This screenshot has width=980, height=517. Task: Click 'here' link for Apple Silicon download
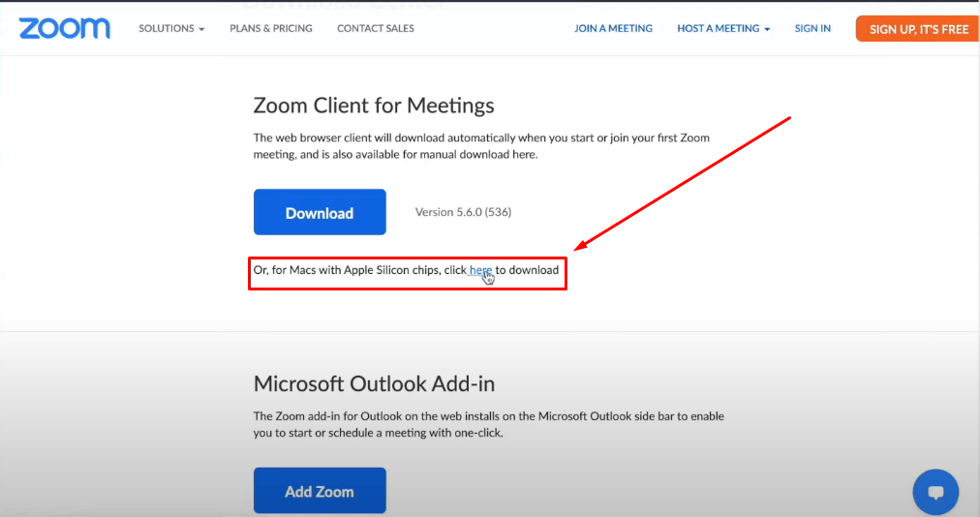tap(480, 270)
